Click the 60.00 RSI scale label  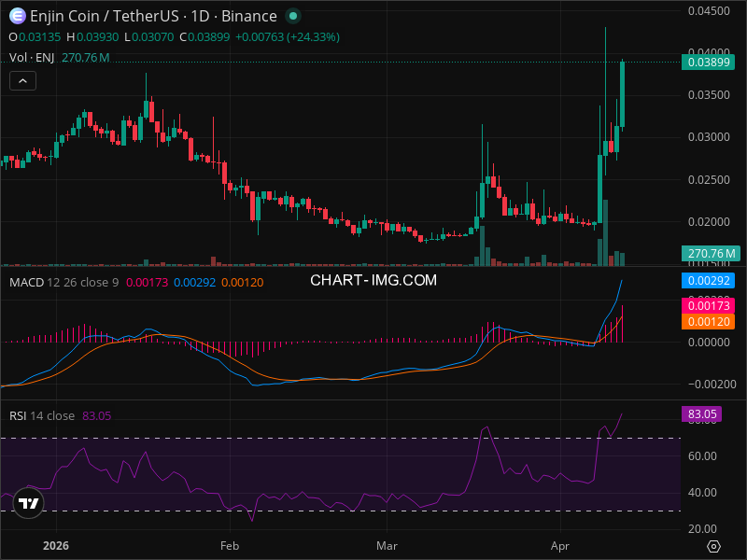(x=702, y=456)
